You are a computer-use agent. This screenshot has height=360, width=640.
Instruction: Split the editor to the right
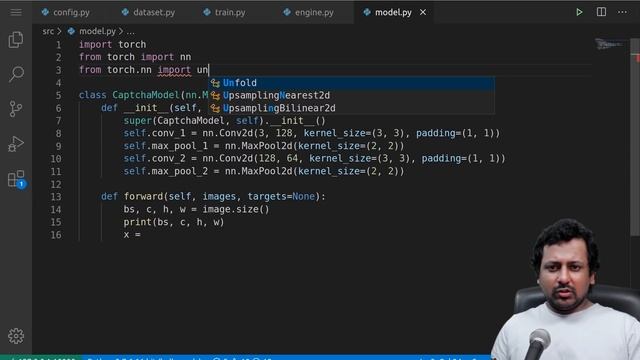point(601,12)
